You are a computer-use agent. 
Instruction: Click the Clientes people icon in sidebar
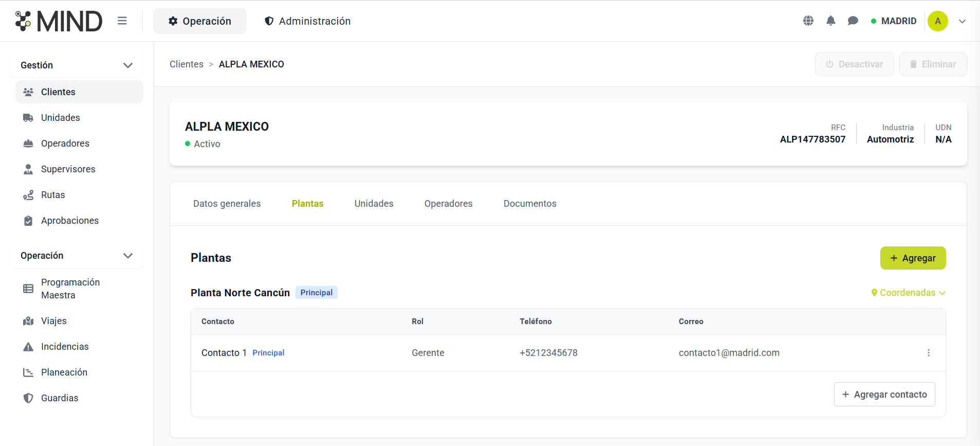click(28, 92)
